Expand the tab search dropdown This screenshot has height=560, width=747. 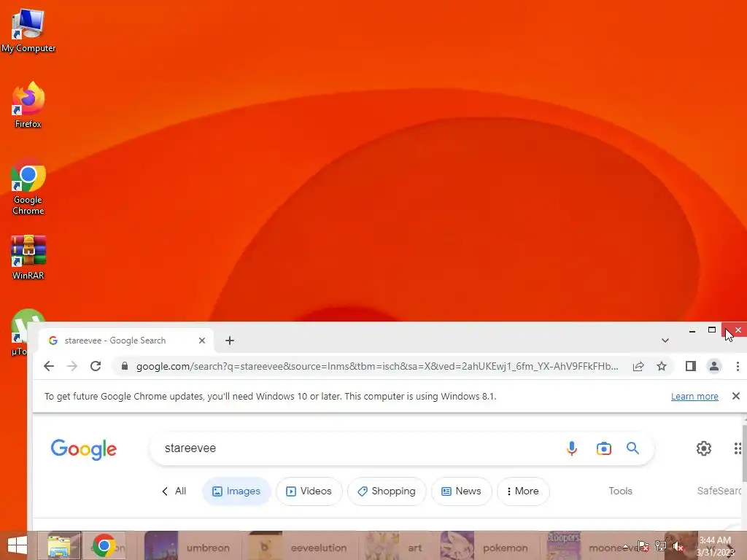665,341
